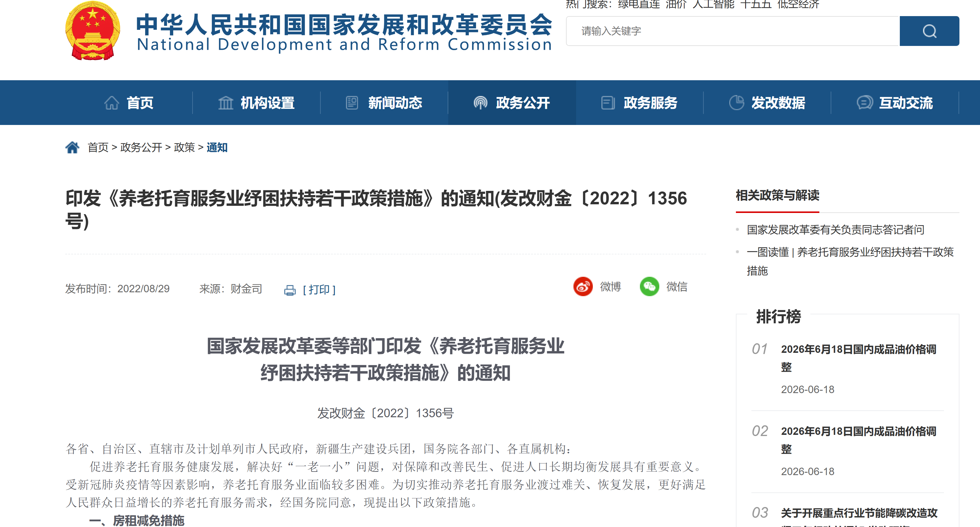Click hot search term 人工智能
Screen dimensions: 980x527
pyautogui.click(x=713, y=4)
